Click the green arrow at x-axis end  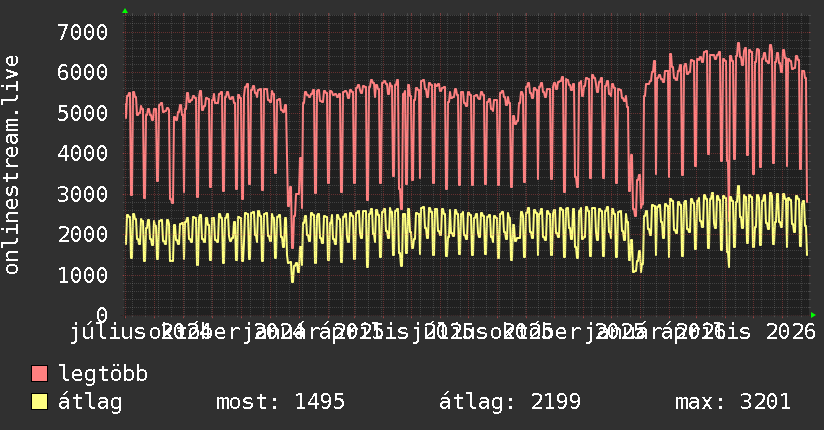(x=813, y=315)
